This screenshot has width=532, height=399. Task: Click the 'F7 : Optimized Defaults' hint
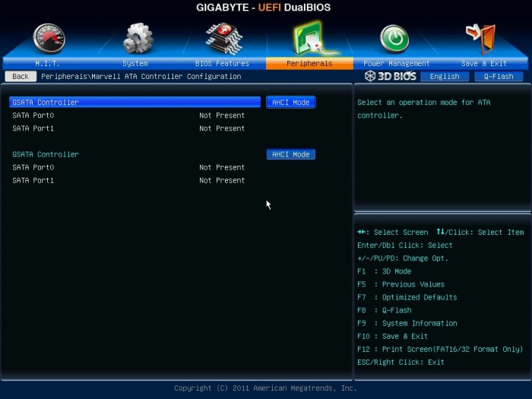[407, 297]
